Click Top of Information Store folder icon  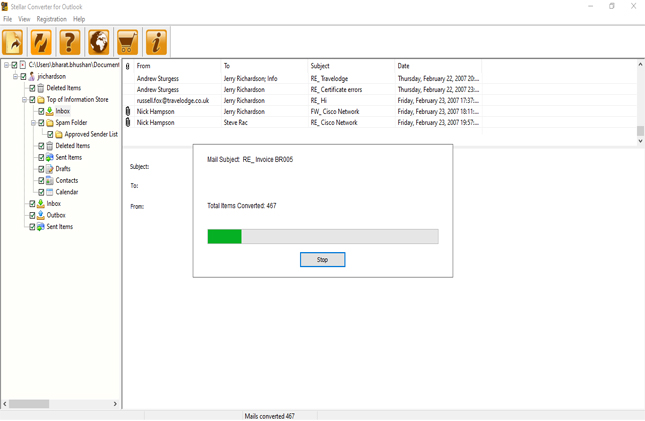[41, 100]
